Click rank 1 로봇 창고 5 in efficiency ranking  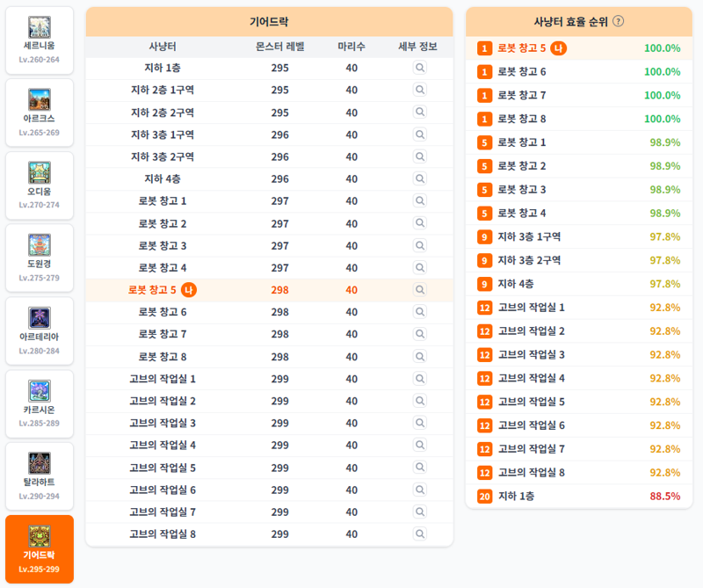pyautogui.click(x=579, y=48)
